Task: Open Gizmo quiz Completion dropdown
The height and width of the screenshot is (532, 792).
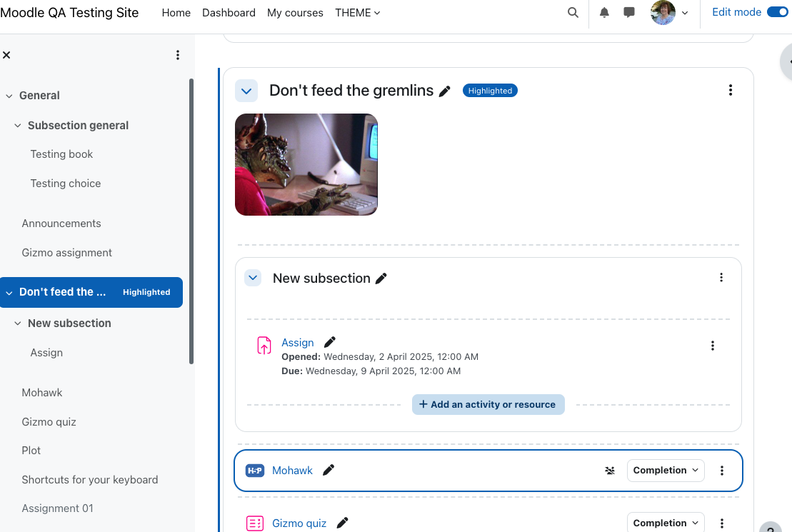Action: (666, 523)
